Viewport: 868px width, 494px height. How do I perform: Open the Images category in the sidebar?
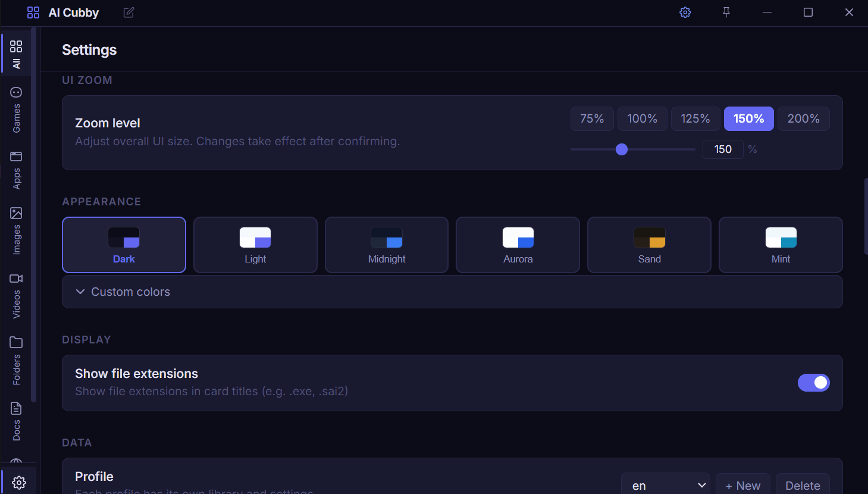click(16, 231)
